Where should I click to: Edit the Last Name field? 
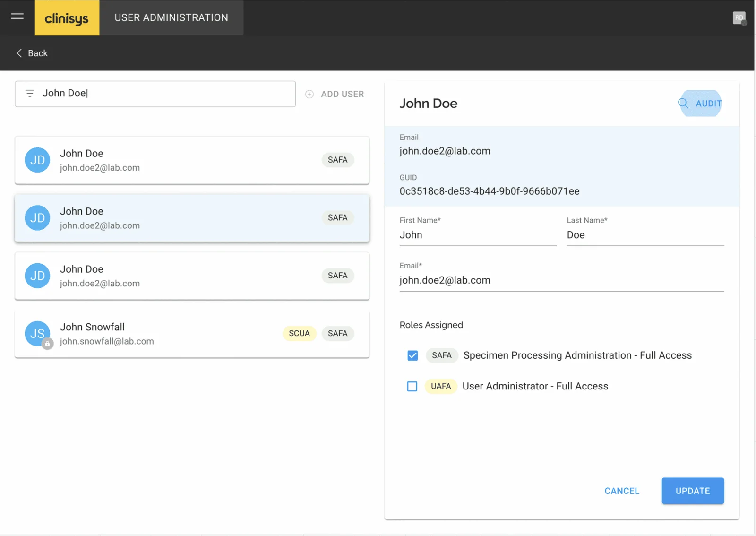pyautogui.click(x=645, y=235)
